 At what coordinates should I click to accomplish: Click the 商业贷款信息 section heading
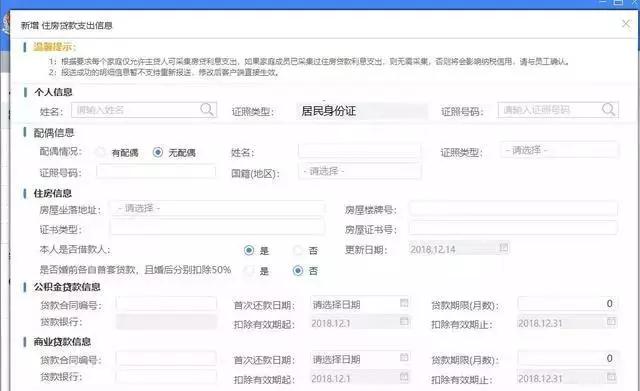[x=62, y=342]
